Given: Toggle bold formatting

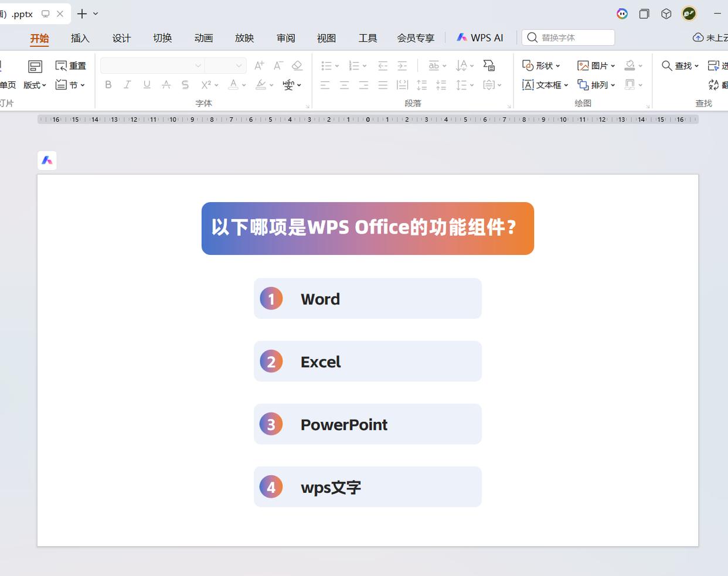Looking at the screenshot, I should pos(108,85).
